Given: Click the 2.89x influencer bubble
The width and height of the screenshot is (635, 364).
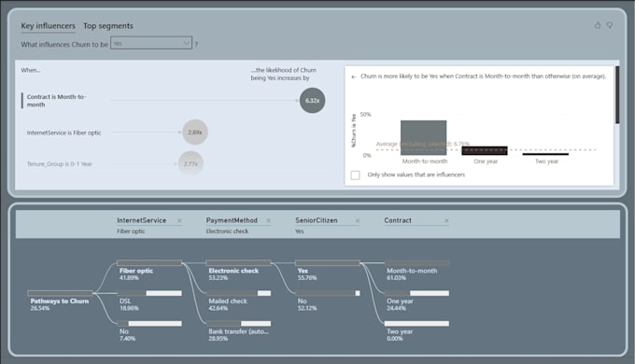Looking at the screenshot, I should tap(195, 132).
